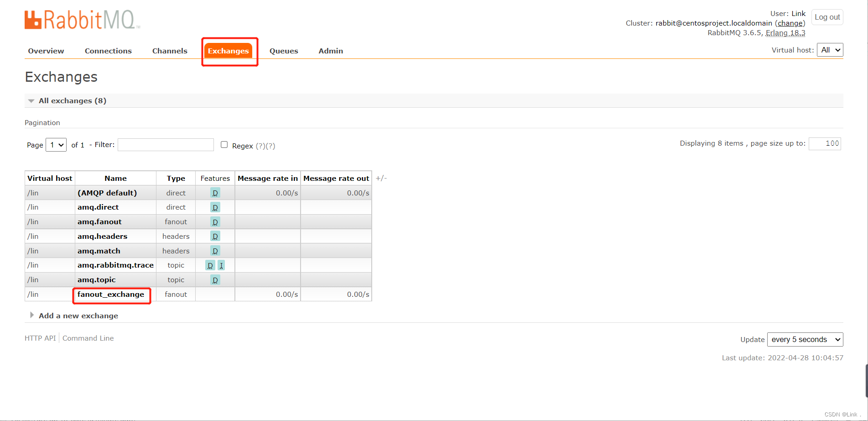Click the D feature badge for amq.direct

tap(215, 207)
